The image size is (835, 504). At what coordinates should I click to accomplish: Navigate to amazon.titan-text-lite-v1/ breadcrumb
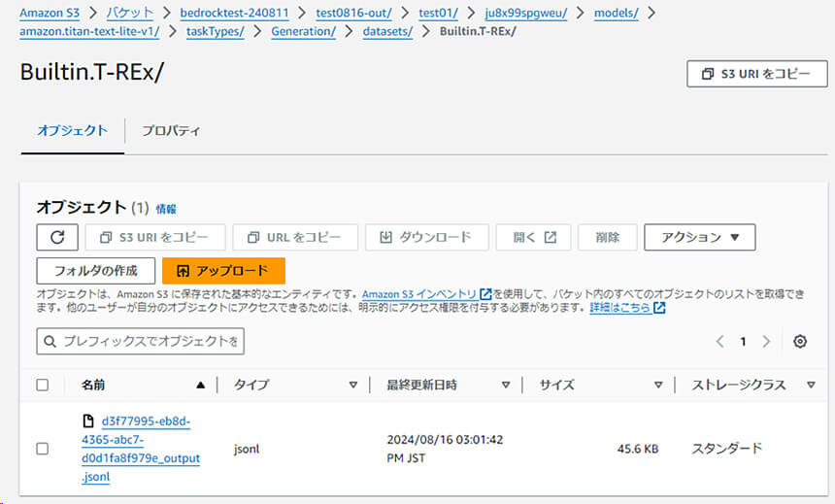click(x=89, y=31)
